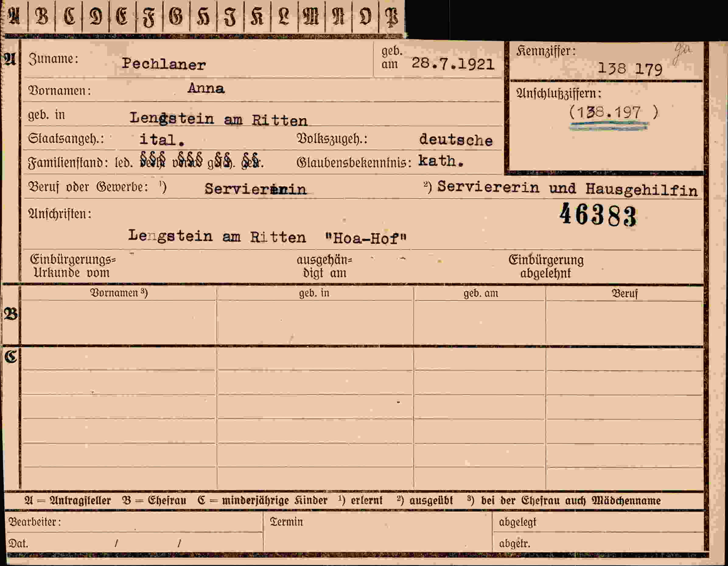Click the 'Zuname:' field label

click(53, 59)
